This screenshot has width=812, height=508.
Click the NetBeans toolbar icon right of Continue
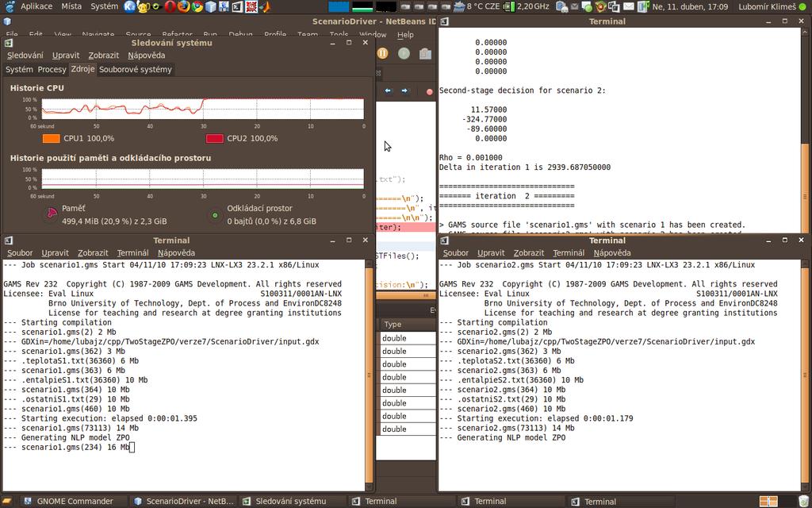click(425, 53)
